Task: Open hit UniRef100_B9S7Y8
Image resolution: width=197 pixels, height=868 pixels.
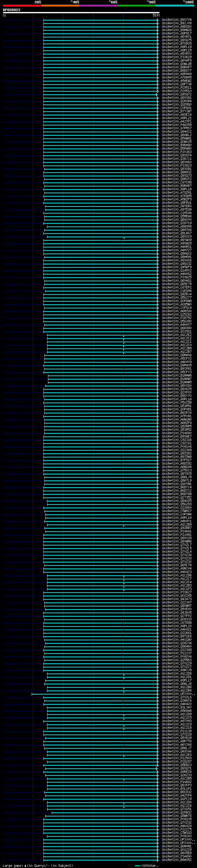Action: pyautogui.click(x=176, y=20)
